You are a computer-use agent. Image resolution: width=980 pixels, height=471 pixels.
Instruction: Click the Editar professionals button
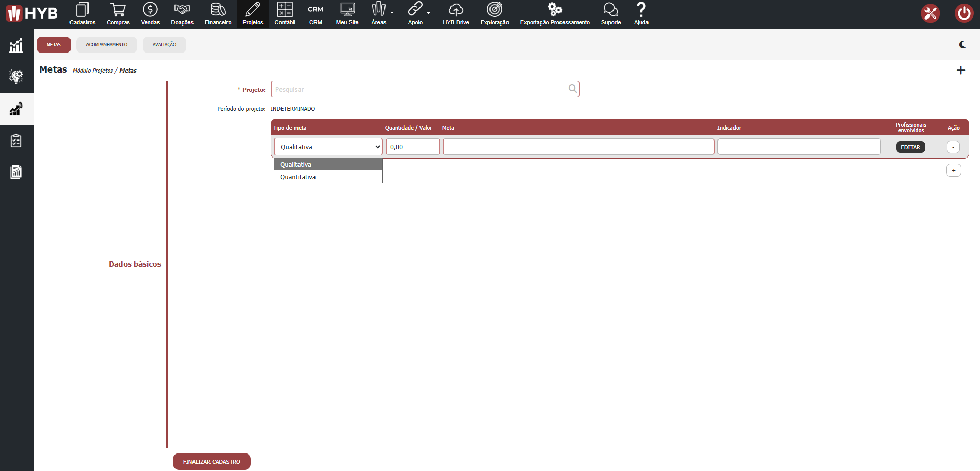coord(910,147)
